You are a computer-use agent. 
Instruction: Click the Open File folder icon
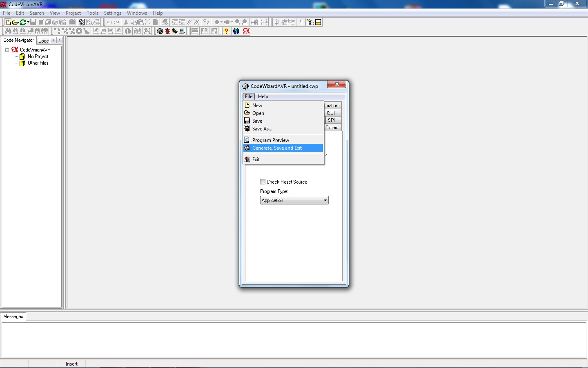(x=15, y=22)
